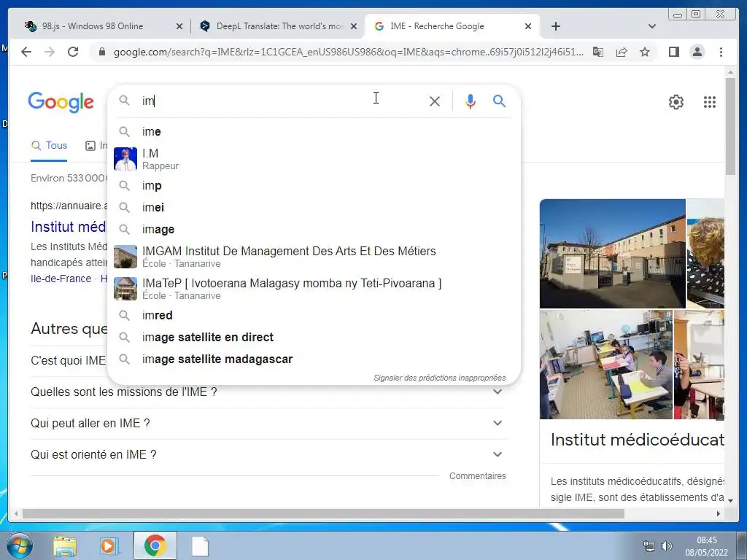
Task: Click the horizontal scrollbar right arrow
Action: tap(719, 513)
